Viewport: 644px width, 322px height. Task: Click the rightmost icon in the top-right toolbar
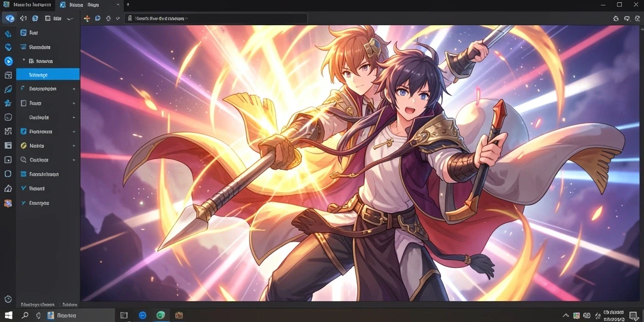(x=637, y=18)
